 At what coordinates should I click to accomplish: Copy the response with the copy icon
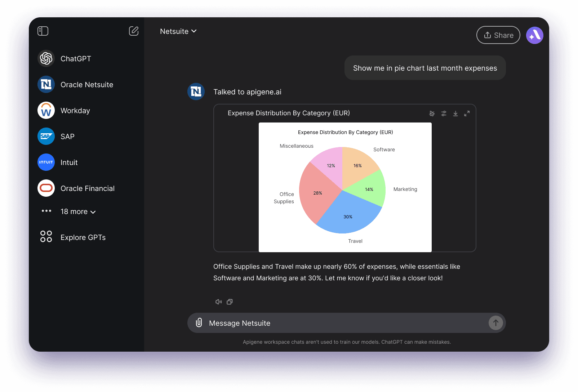230,302
